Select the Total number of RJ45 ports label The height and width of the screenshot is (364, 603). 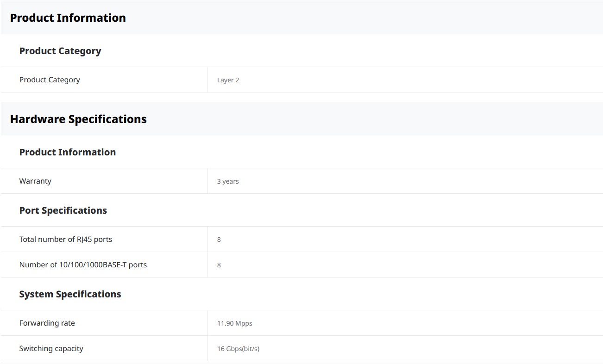click(x=66, y=240)
